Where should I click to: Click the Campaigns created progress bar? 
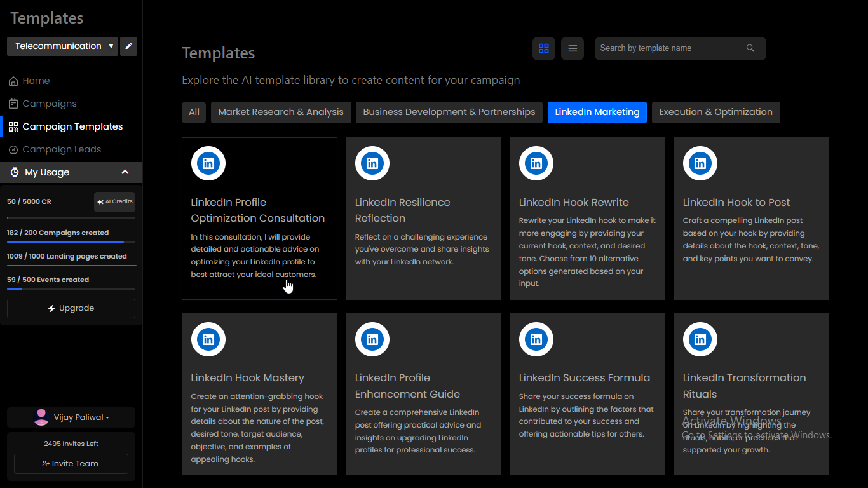pyautogui.click(x=71, y=241)
